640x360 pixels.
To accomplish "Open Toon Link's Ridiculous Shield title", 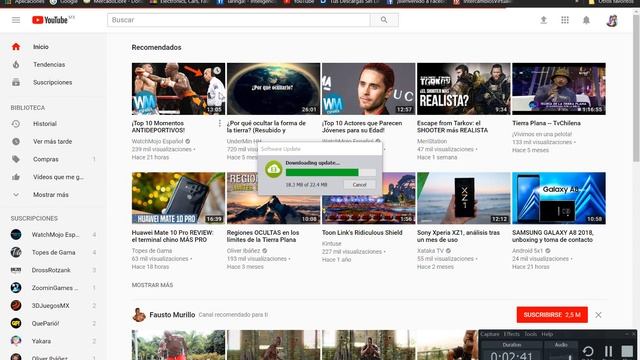I will point(362,232).
